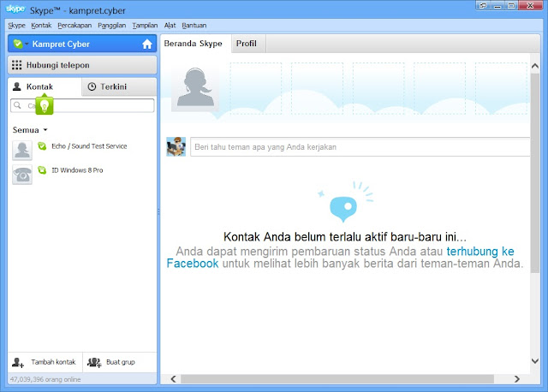Open the Alat menu
Viewport: 548px width, 392px height.
(170, 26)
